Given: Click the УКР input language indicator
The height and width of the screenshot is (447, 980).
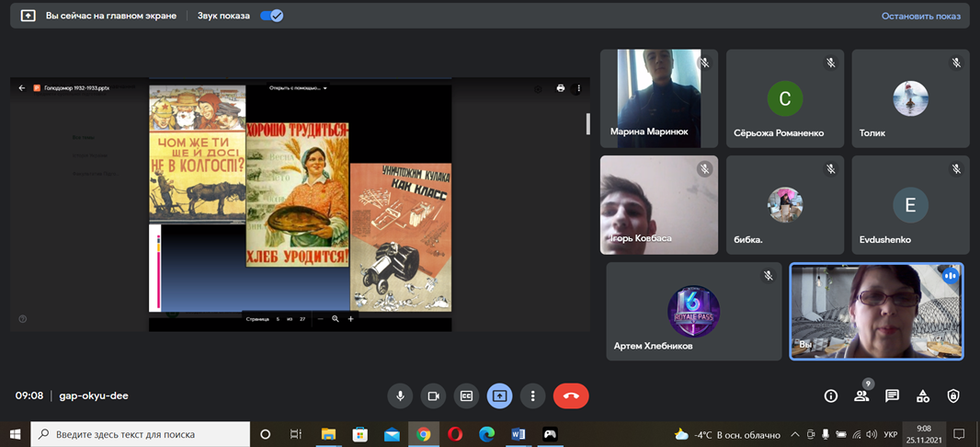Looking at the screenshot, I should (x=891, y=434).
